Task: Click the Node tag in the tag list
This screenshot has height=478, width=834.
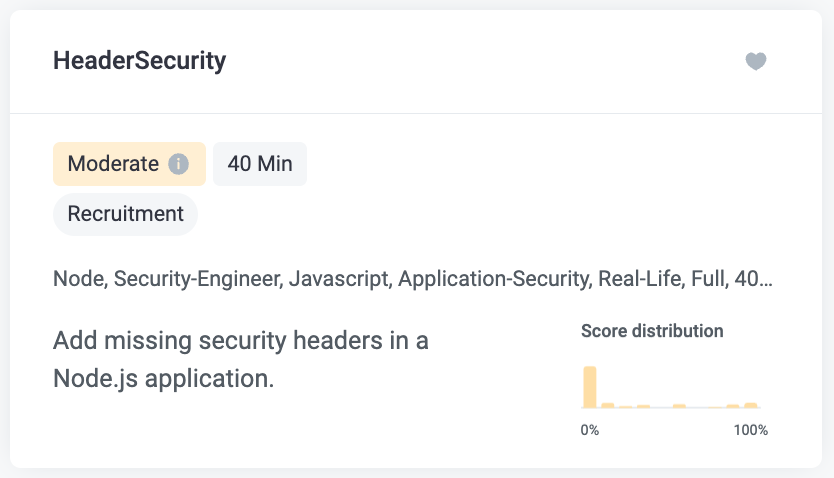Action: [x=79, y=279]
